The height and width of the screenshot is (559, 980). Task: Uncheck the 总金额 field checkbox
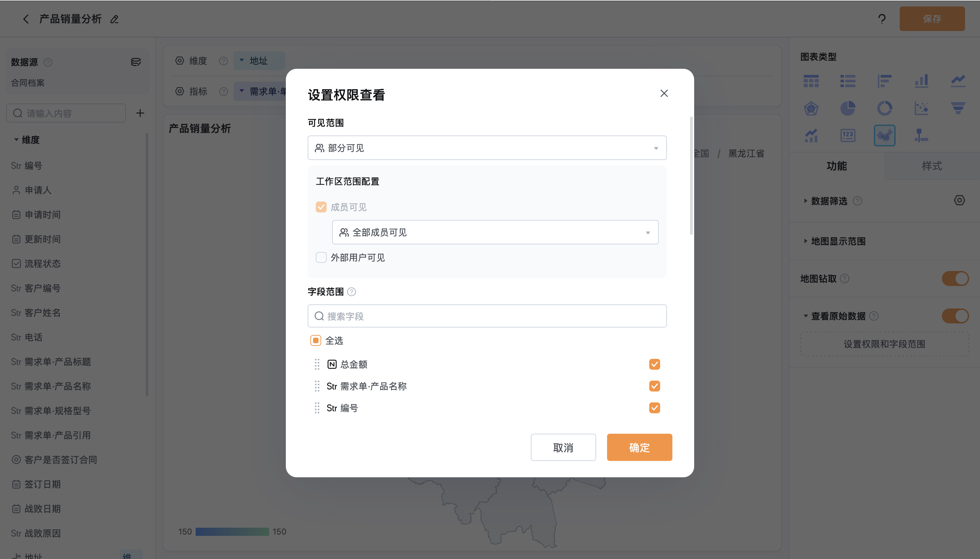point(654,364)
